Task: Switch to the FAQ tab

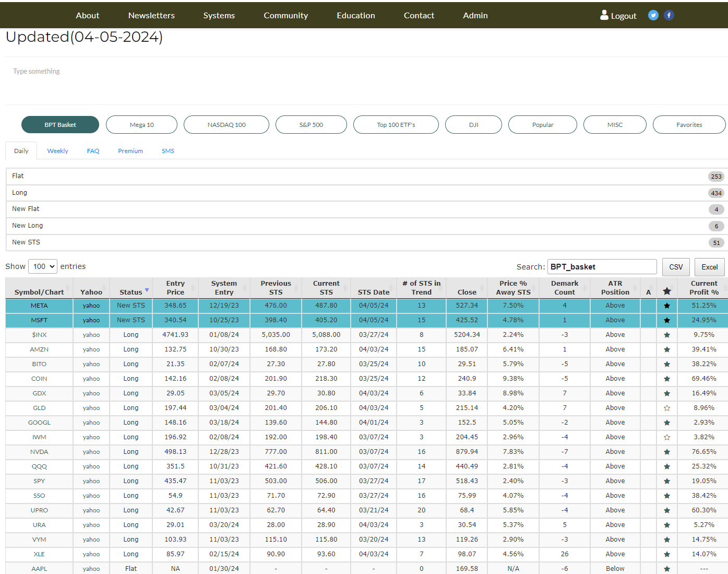Action: click(93, 151)
